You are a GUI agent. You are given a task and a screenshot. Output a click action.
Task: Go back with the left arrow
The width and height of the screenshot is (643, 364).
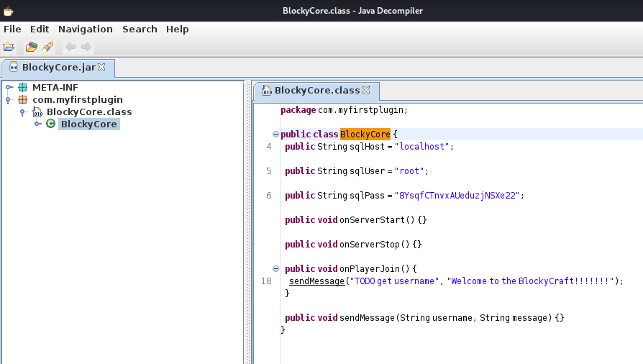[70, 47]
